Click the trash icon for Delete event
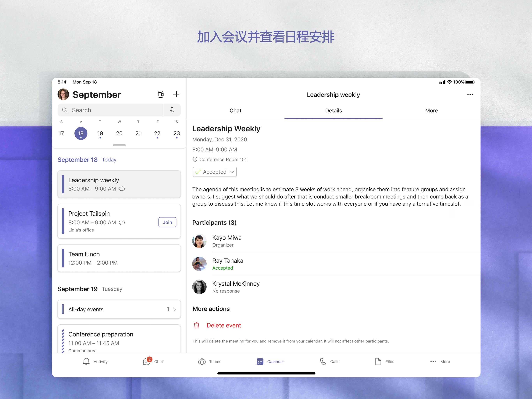 tap(196, 325)
